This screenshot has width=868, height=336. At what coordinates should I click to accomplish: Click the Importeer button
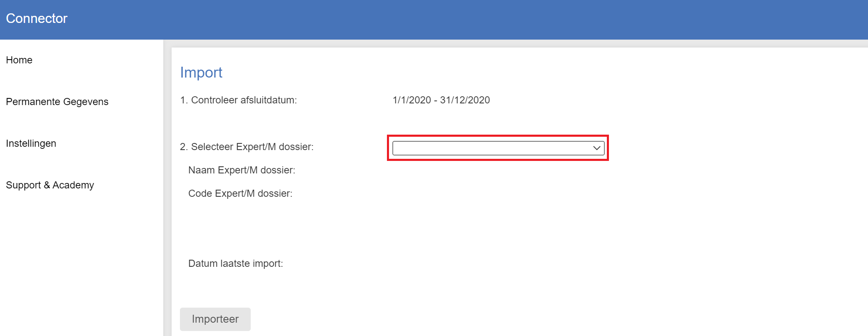pyautogui.click(x=215, y=319)
